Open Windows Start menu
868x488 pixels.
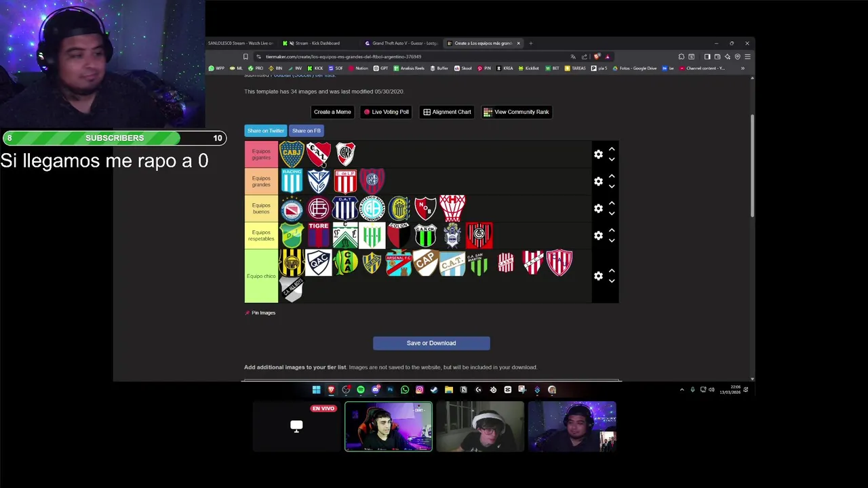click(x=316, y=390)
